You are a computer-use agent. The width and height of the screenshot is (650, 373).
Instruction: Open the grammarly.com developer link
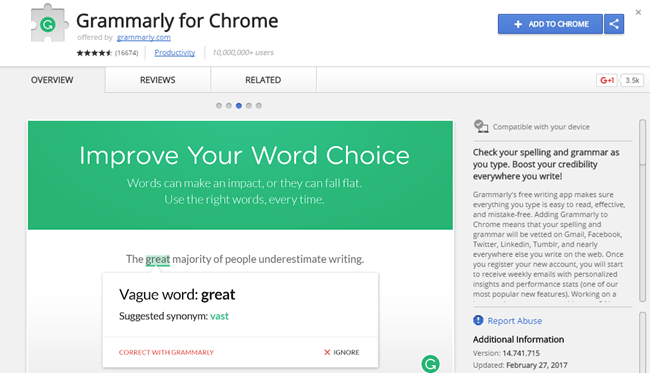(x=143, y=37)
